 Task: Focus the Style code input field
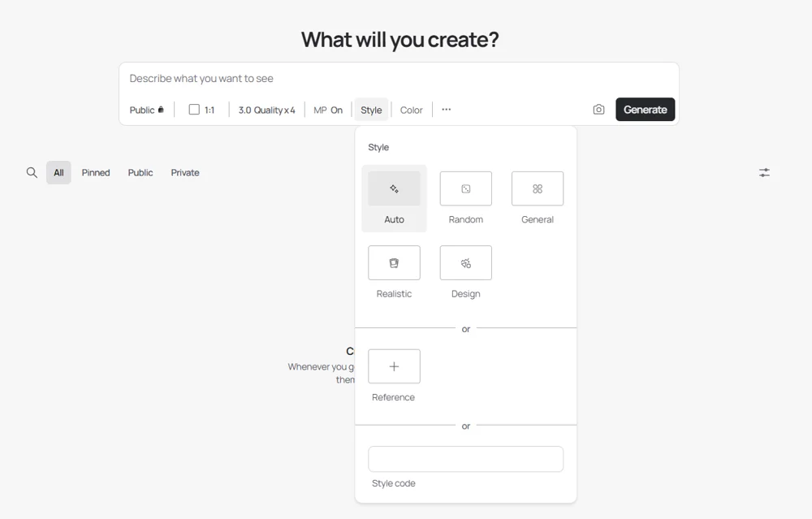click(x=465, y=459)
